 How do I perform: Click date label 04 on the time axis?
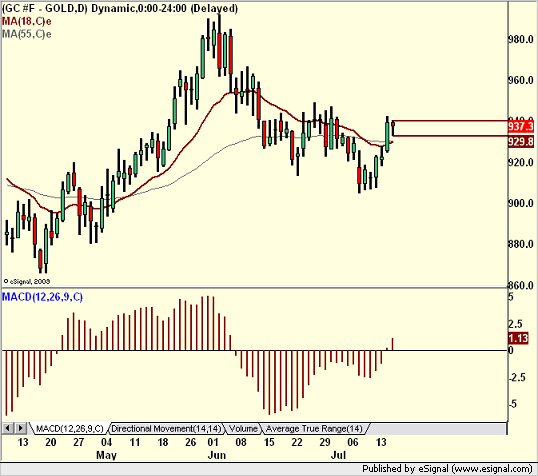pyautogui.click(x=106, y=442)
